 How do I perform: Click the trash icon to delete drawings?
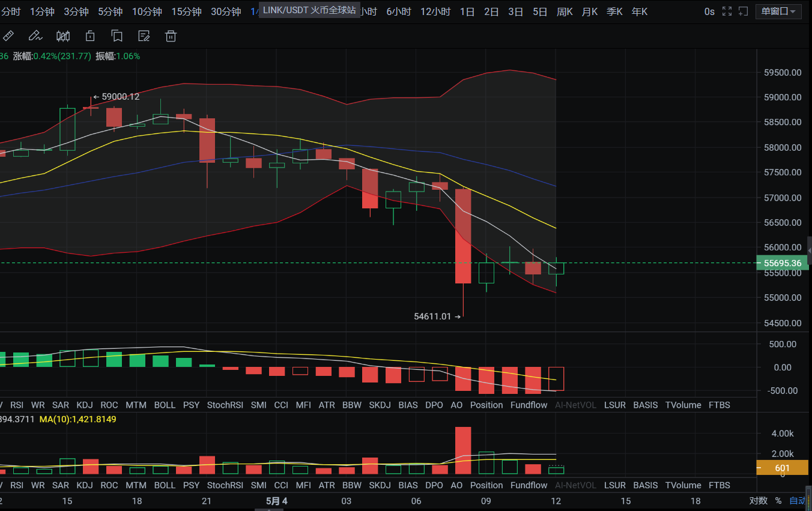(x=171, y=36)
